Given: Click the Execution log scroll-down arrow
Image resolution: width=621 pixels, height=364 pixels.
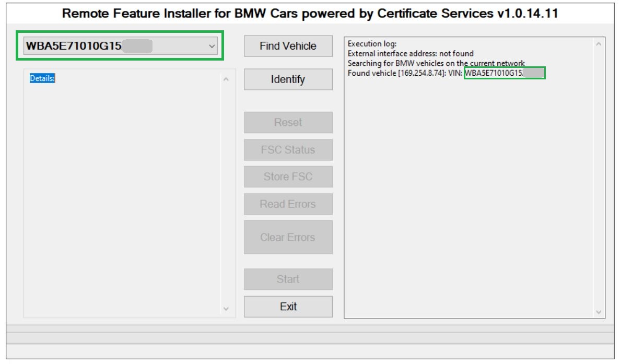Looking at the screenshot, I should click(x=599, y=312).
